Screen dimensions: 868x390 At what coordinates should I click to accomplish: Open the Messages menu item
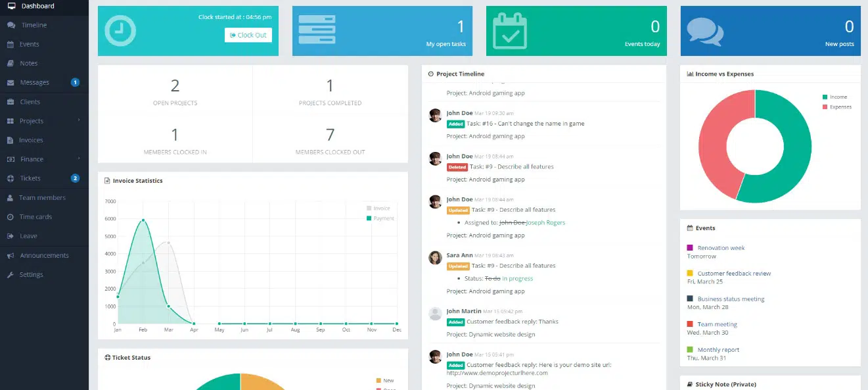pos(34,82)
